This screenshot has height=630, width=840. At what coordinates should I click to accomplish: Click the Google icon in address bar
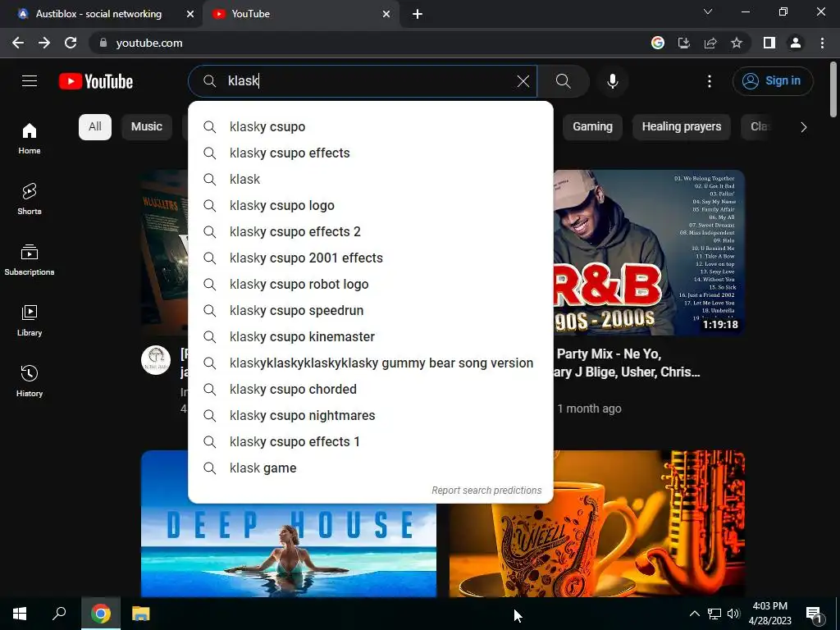tap(658, 43)
